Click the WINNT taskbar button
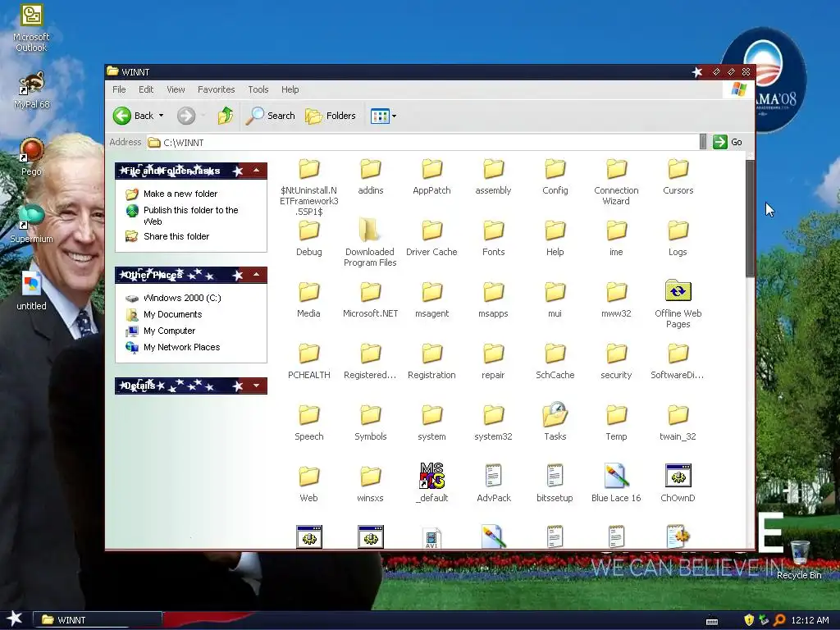 click(x=98, y=620)
